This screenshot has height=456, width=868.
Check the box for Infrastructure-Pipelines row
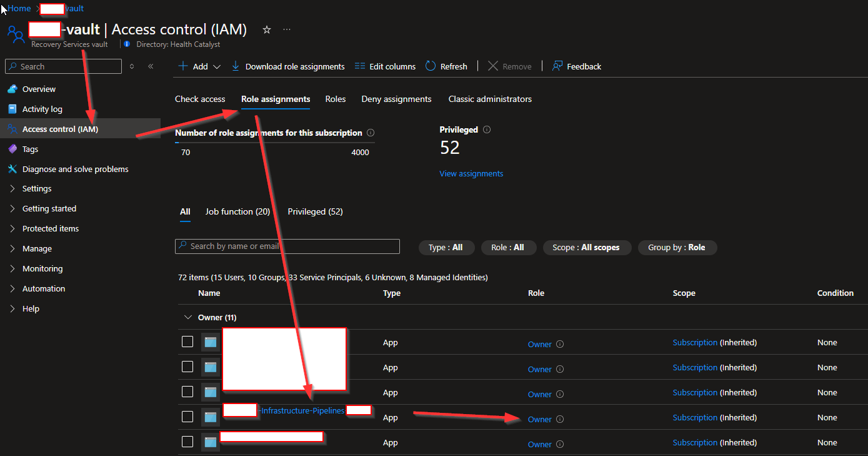[x=187, y=417]
